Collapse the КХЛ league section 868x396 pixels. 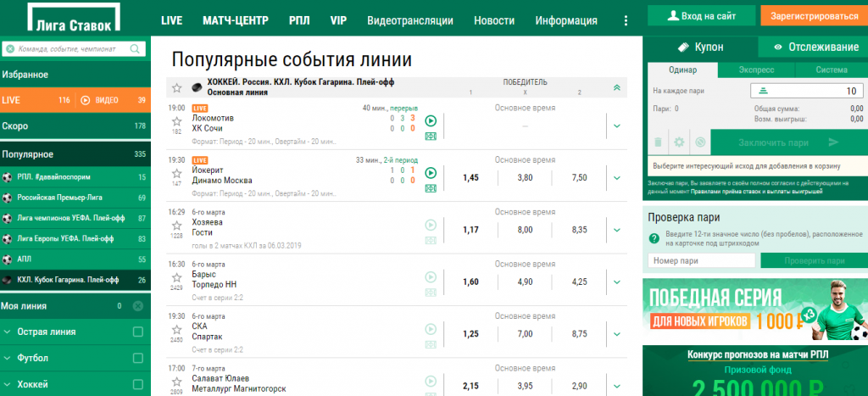[617, 87]
